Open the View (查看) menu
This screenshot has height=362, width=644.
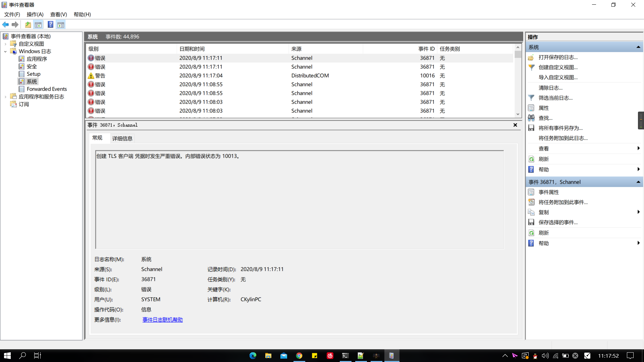click(59, 14)
